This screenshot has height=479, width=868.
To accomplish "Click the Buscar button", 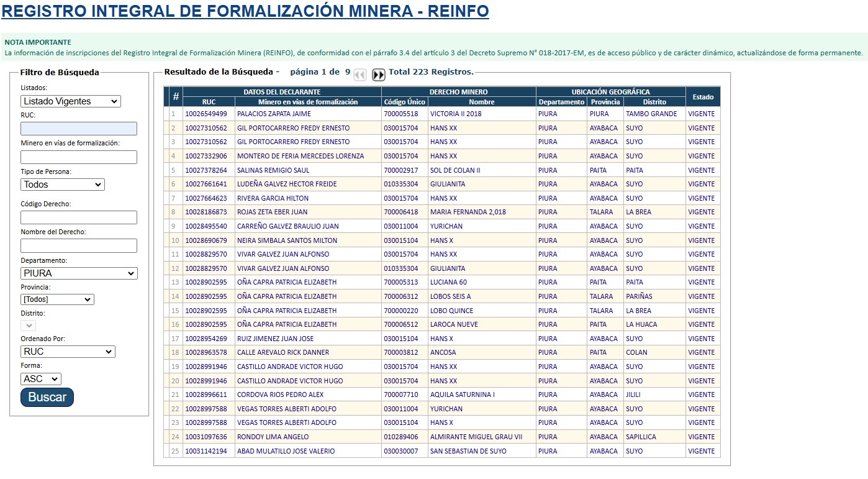I will point(47,398).
